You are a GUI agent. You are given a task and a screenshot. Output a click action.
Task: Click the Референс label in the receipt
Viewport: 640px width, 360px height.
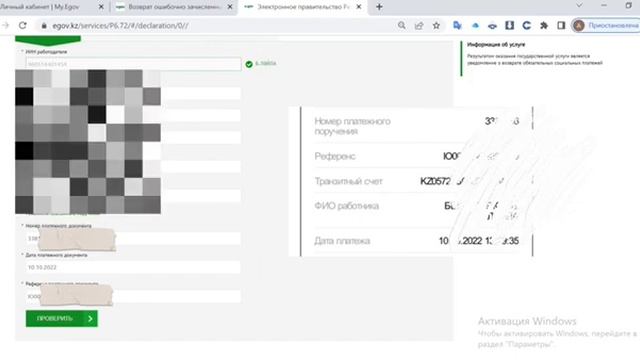click(335, 156)
